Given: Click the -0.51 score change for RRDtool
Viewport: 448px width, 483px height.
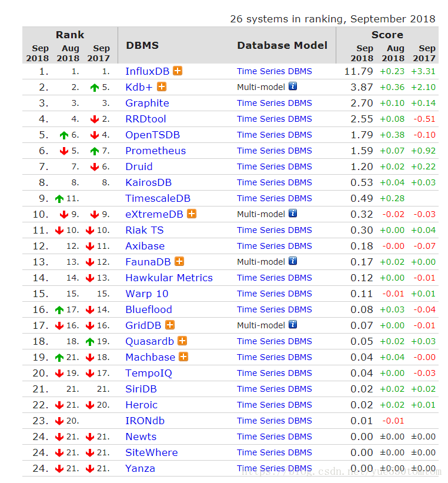Looking at the screenshot, I should click(x=424, y=119).
